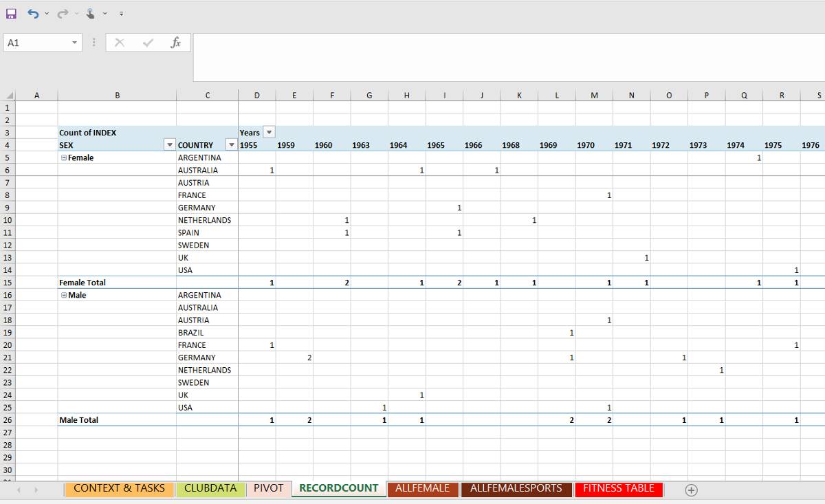Switch to the CLUBDATA sheet tab
The image size is (825, 504).
coord(210,488)
